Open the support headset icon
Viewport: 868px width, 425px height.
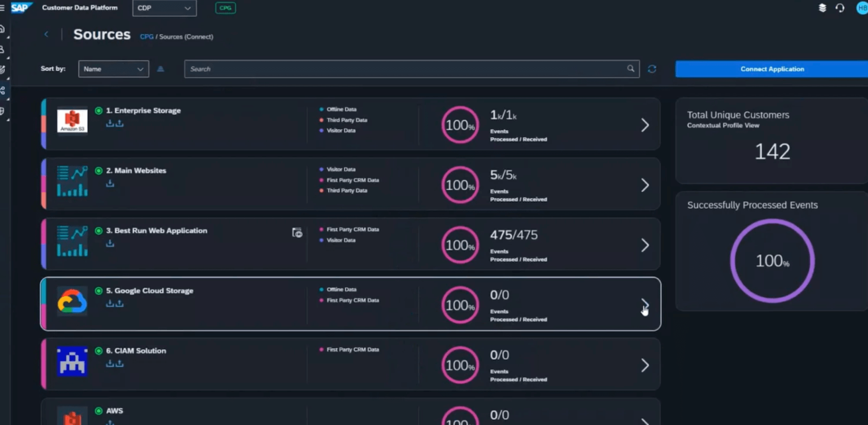[x=840, y=8]
